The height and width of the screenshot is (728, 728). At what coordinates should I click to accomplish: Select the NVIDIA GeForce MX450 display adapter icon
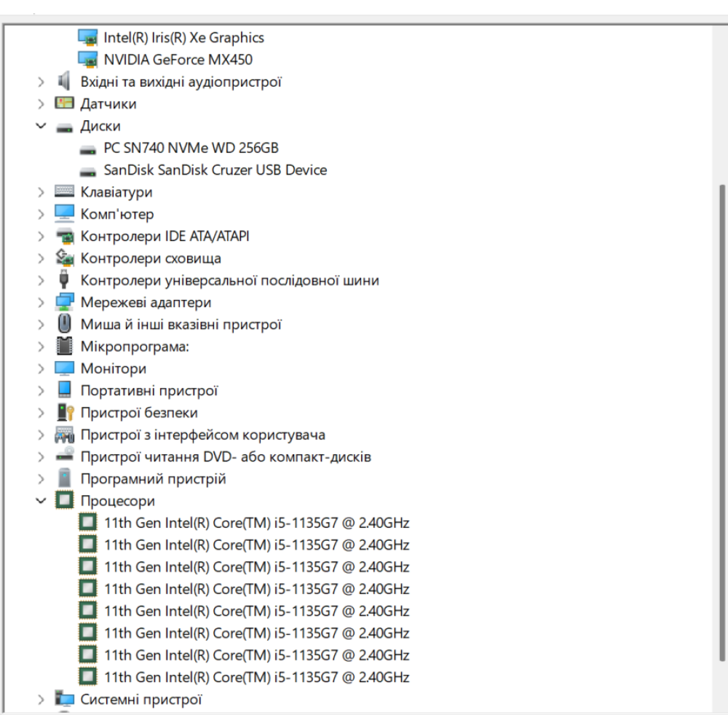88,60
